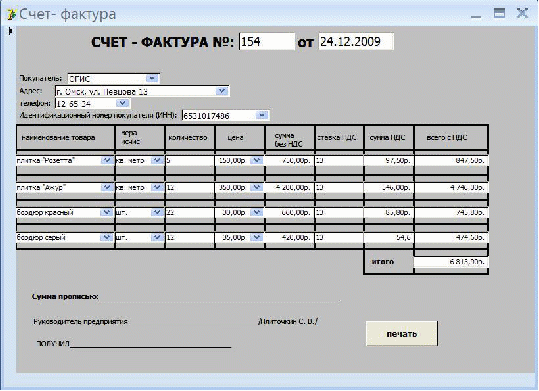Click sum without VAT in бордюр серый row
This screenshot has height=391, width=539.
pos(289,238)
